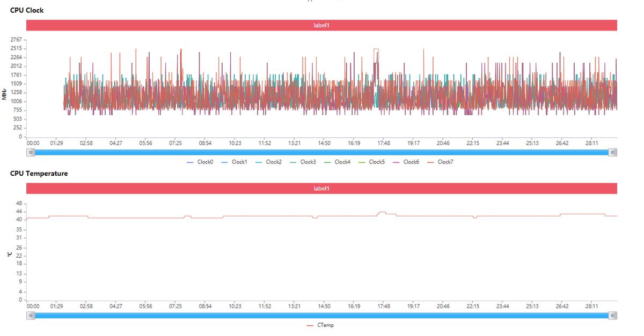Select label1 bar above CPU Clock chart
644x336 pixels.
coord(321,25)
